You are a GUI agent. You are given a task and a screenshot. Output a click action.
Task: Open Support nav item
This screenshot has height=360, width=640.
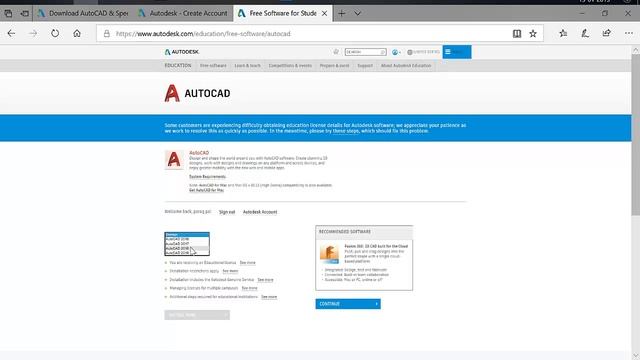pos(365,65)
